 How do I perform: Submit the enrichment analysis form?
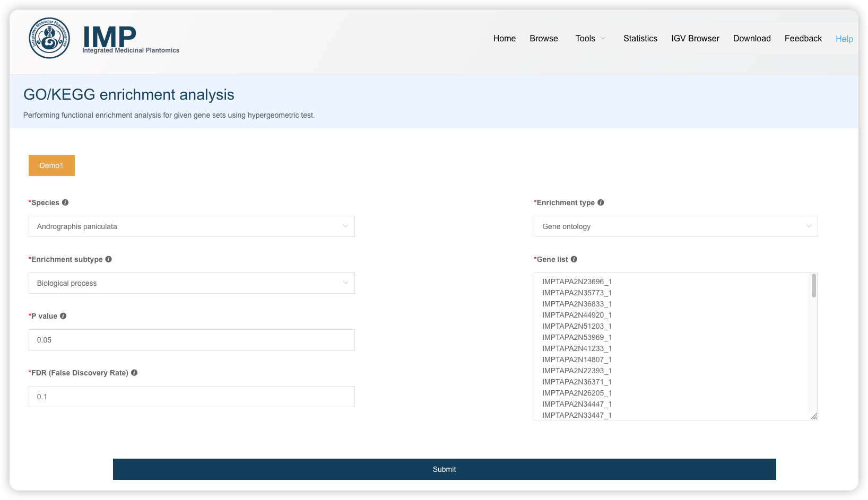[445, 469]
